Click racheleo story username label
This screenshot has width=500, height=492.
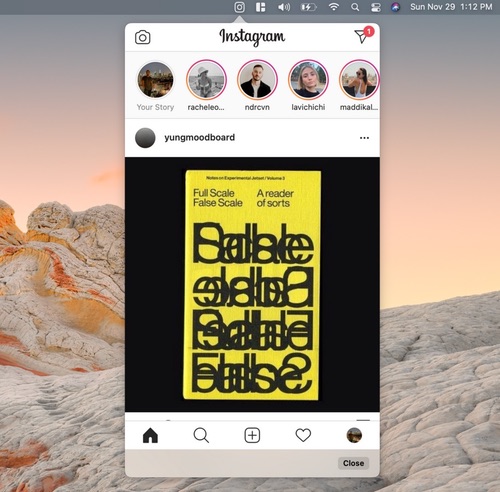click(206, 107)
